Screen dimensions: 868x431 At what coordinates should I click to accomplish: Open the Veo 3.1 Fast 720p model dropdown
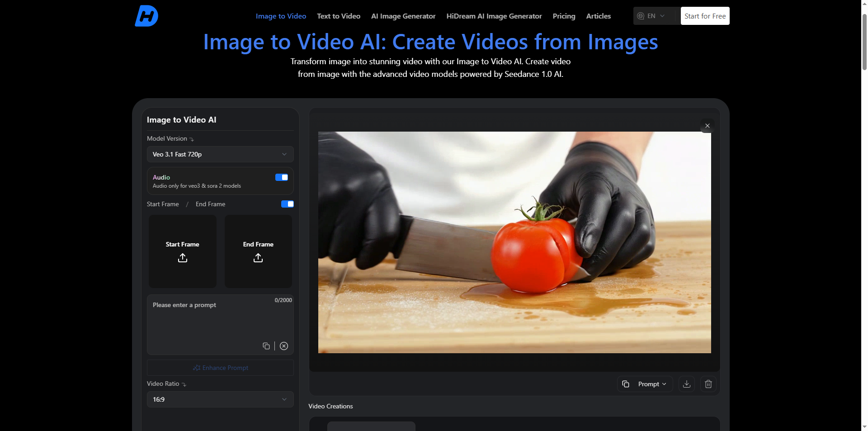tap(220, 154)
